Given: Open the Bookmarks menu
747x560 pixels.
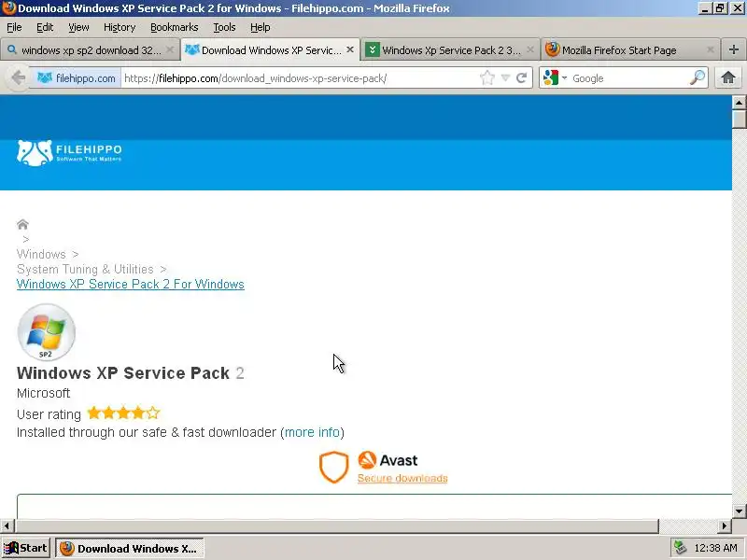Looking at the screenshot, I should [x=174, y=27].
